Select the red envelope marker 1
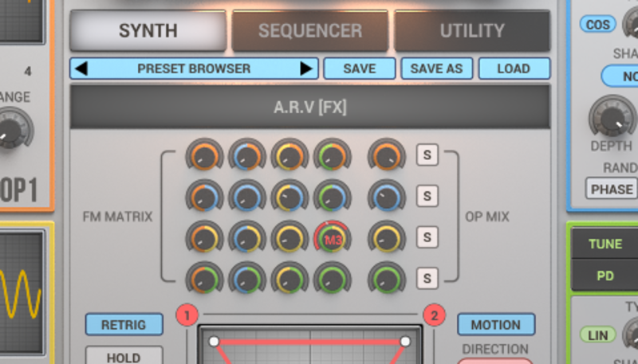 tap(187, 315)
